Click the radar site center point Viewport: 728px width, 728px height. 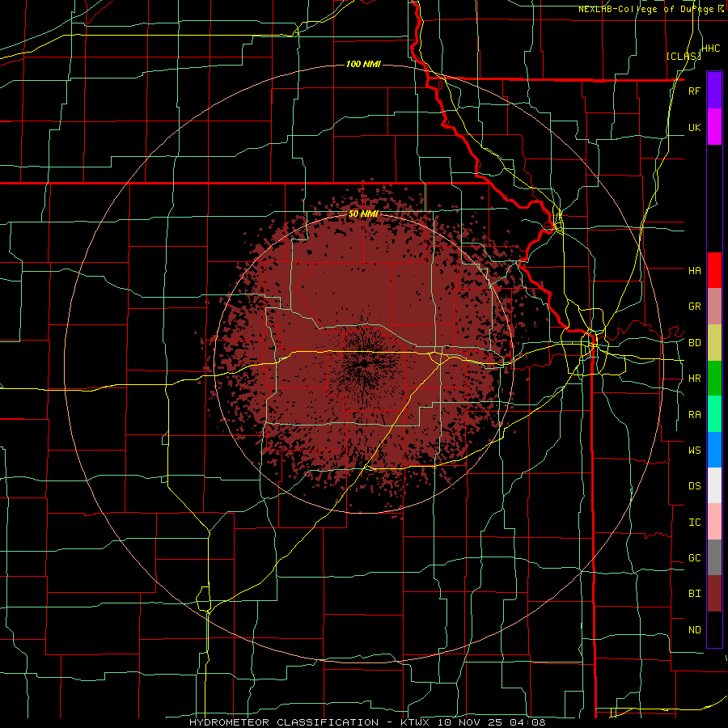[363, 363]
